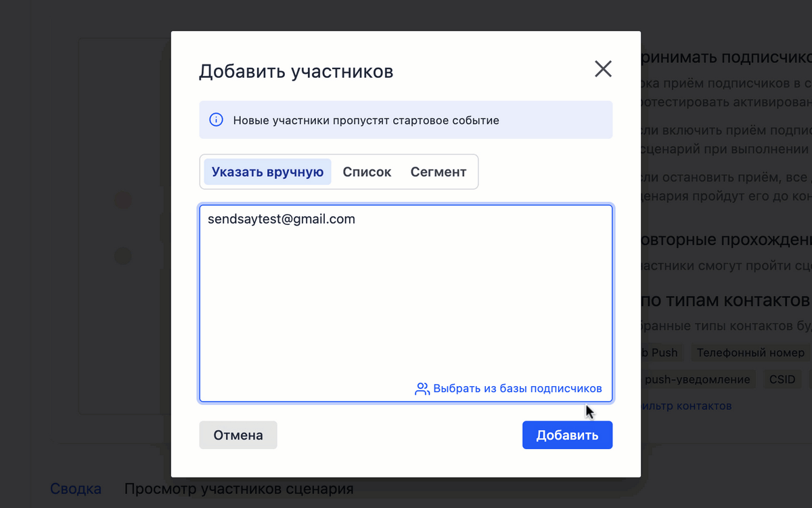Click the sendsaytest@gmail.com text

click(x=281, y=219)
